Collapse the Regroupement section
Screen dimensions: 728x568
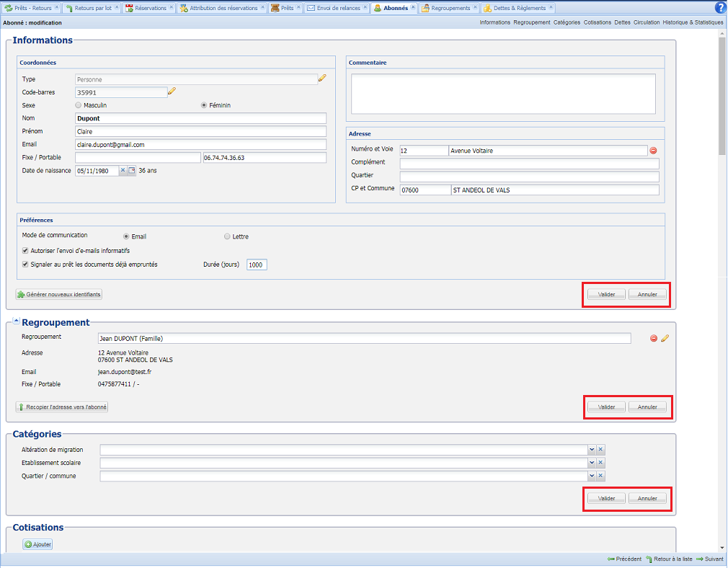coord(17,321)
